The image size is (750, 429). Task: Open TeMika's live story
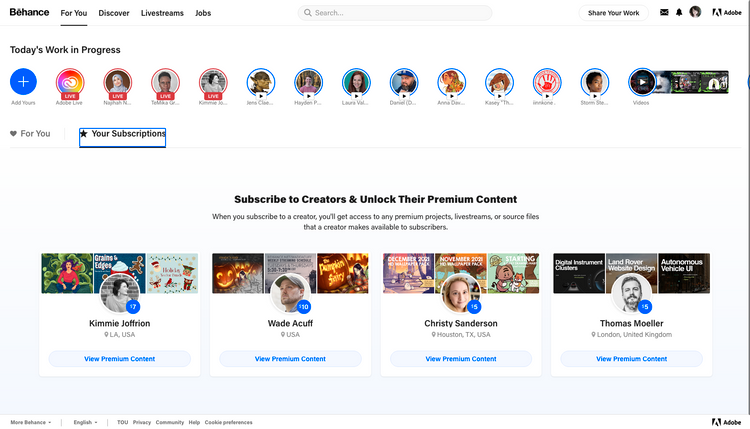(165, 83)
